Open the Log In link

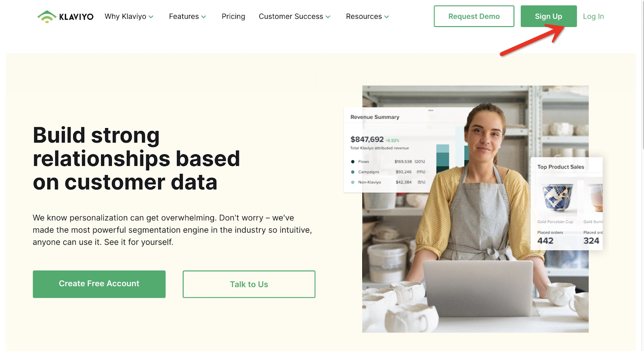point(593,17)
